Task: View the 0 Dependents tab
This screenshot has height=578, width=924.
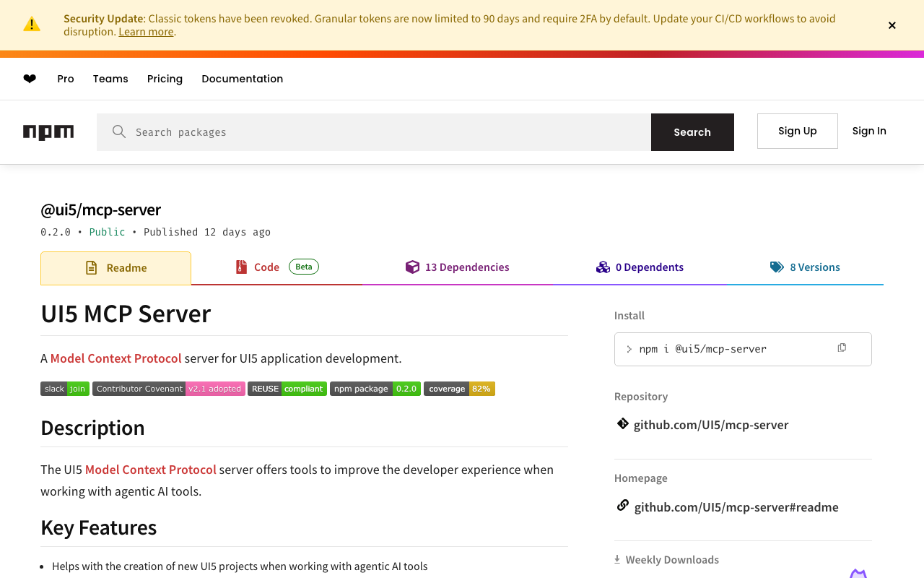Action: [640, 267]
